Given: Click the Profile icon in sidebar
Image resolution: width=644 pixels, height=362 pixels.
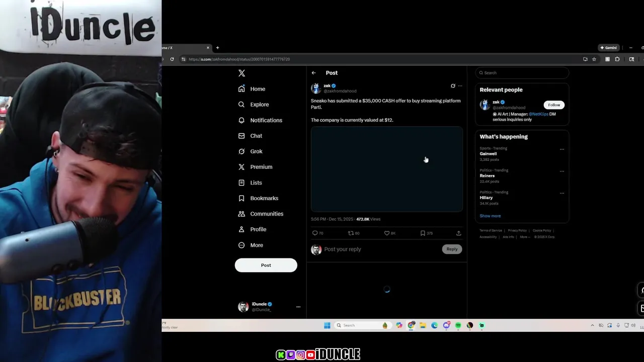Looking at the screenshot, I should pyautogui.click(x=242, y=229).
